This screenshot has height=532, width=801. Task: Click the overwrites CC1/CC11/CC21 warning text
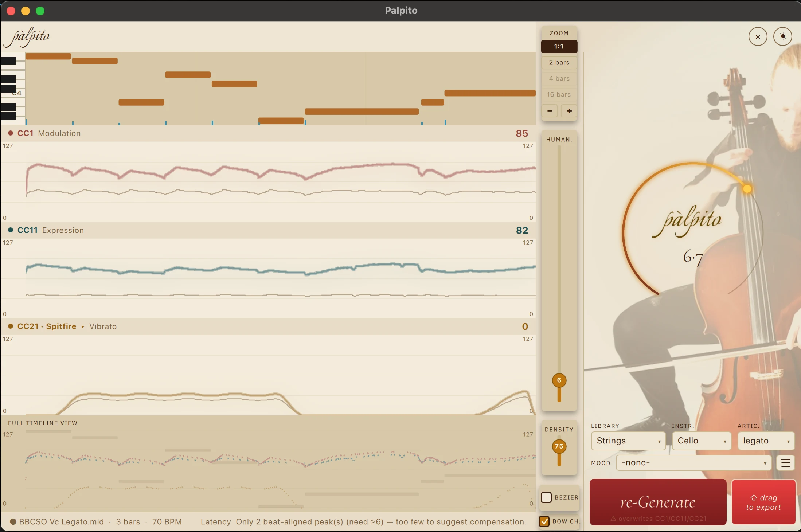[658, 519]
